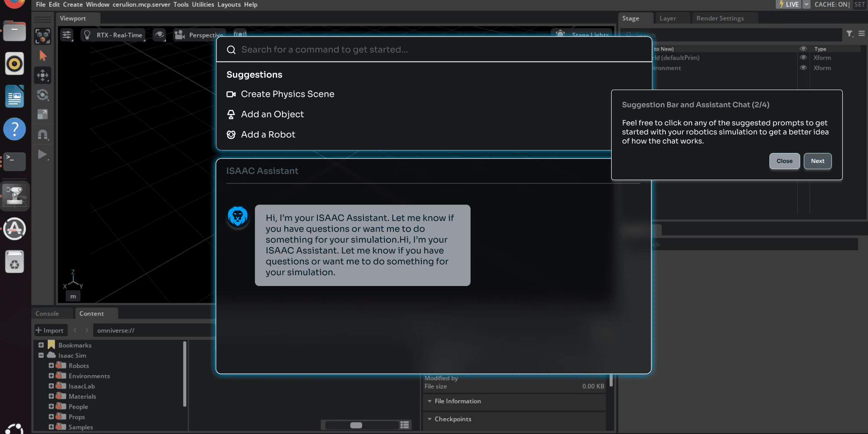Click the ISAAC Assistant lion avatar
The width and height of the screenshot is (868, 434).
click(238, 217)
